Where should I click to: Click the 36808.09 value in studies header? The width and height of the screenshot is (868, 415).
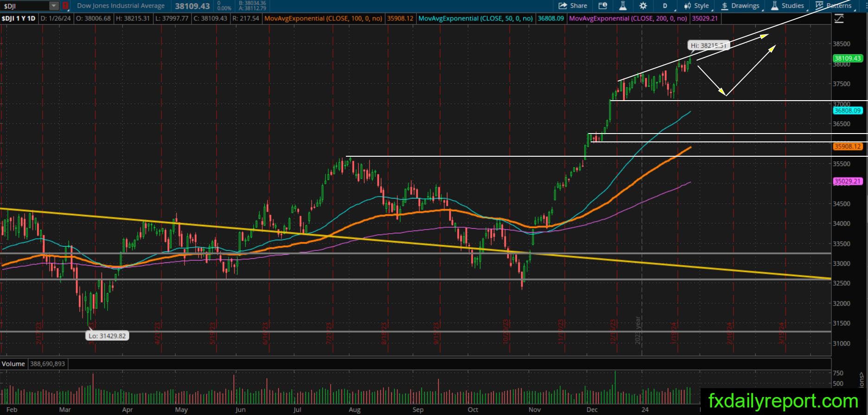tap(551, 19)
